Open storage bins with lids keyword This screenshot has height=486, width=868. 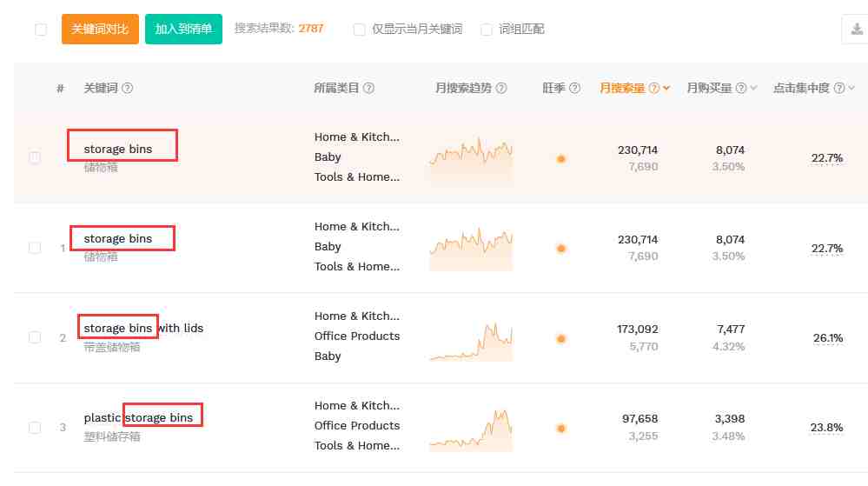[143, 328]
